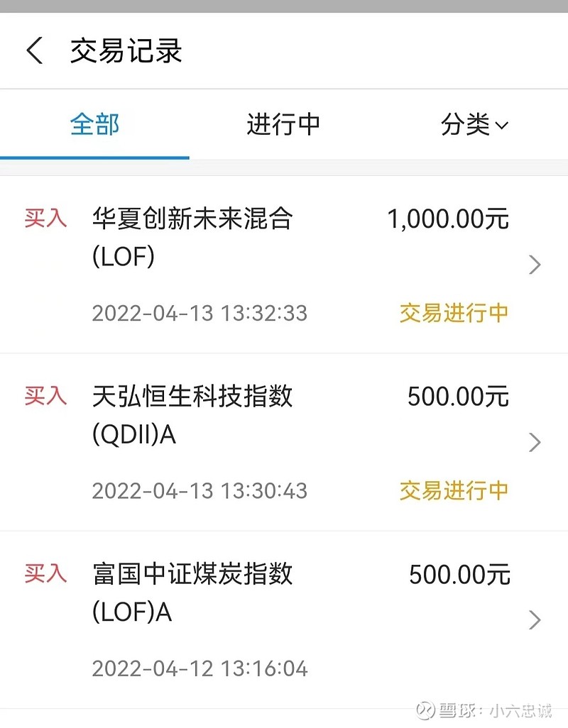Open chevron for 天弘恒生科技指数 record
The width and height of the screenshot is (568, 728).
(535, 443)
